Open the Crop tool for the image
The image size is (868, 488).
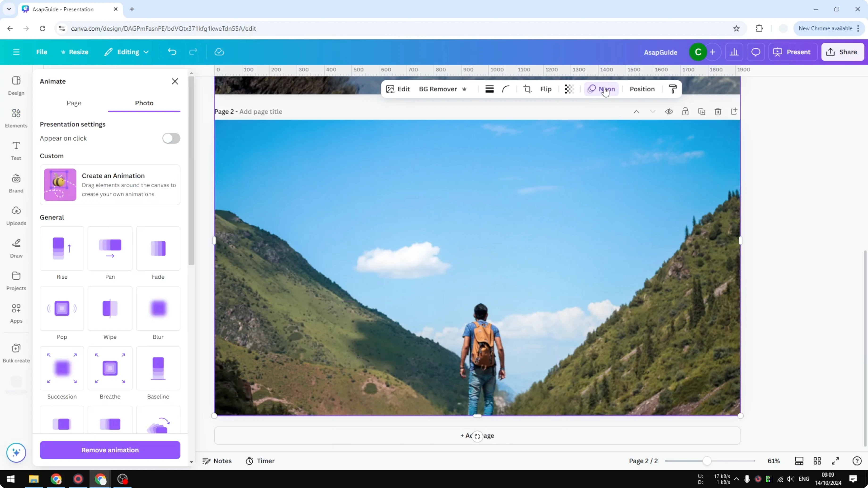(527, 89)
